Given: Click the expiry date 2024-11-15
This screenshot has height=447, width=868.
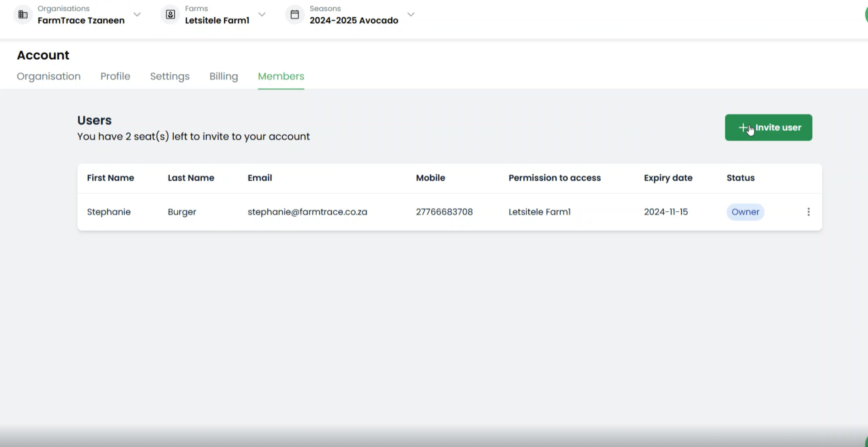Looking at the screenshot, I should point(666,212).
